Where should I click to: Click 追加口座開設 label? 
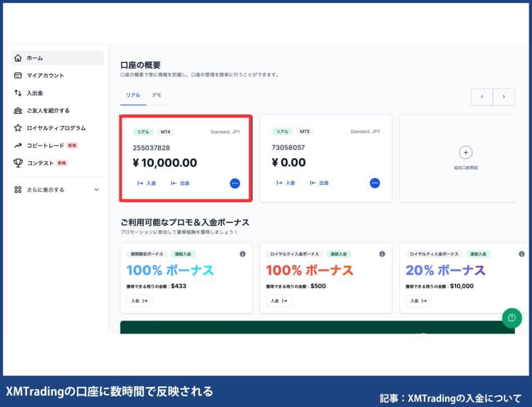466,168
